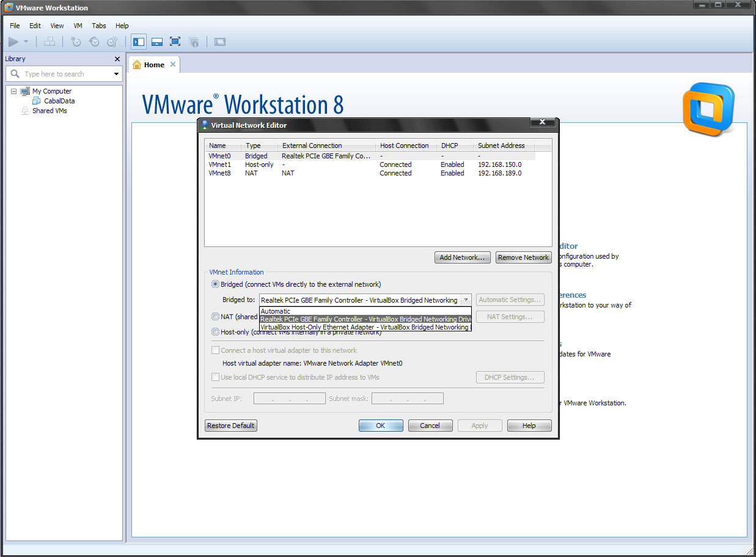Click the NAT Settings button
756x557 pixels.
click(510, 317)
